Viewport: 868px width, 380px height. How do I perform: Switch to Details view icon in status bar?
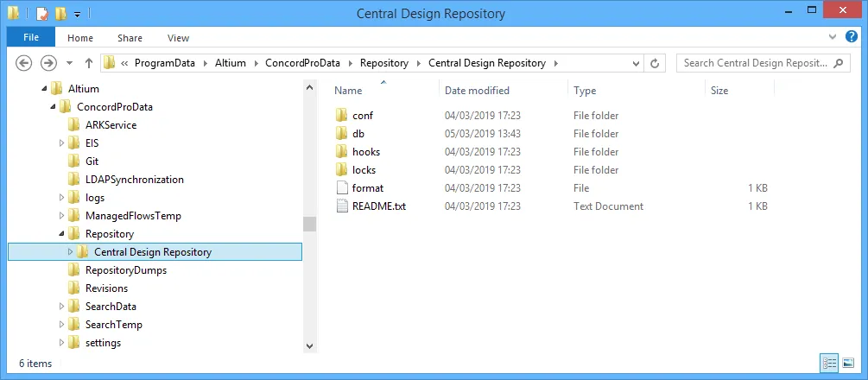pos(830,364)
